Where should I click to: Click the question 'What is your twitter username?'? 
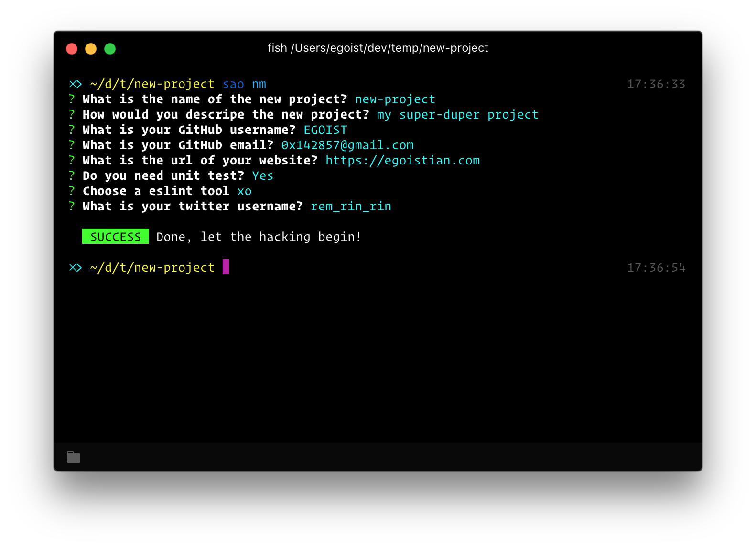[193, 207]
